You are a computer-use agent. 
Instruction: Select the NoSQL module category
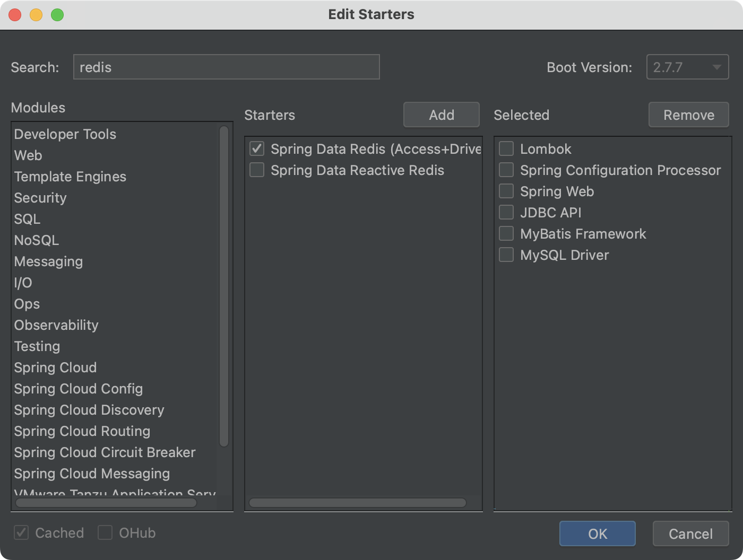point(36,240)
